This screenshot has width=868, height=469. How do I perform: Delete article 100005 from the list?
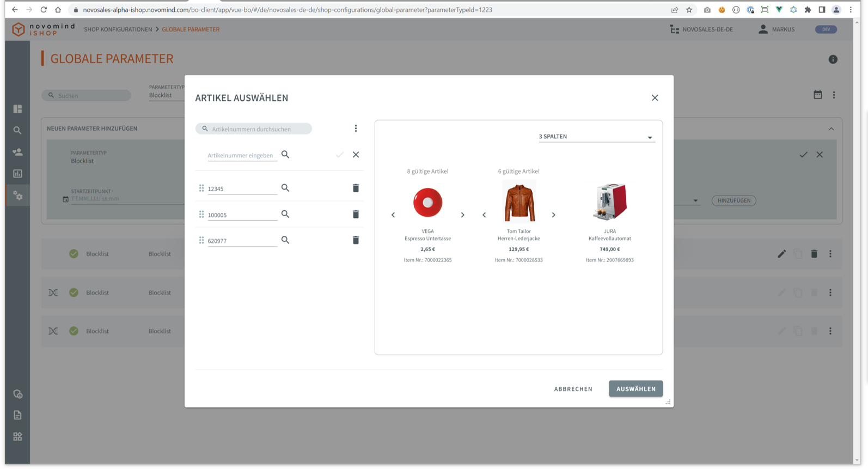point(356,214)
